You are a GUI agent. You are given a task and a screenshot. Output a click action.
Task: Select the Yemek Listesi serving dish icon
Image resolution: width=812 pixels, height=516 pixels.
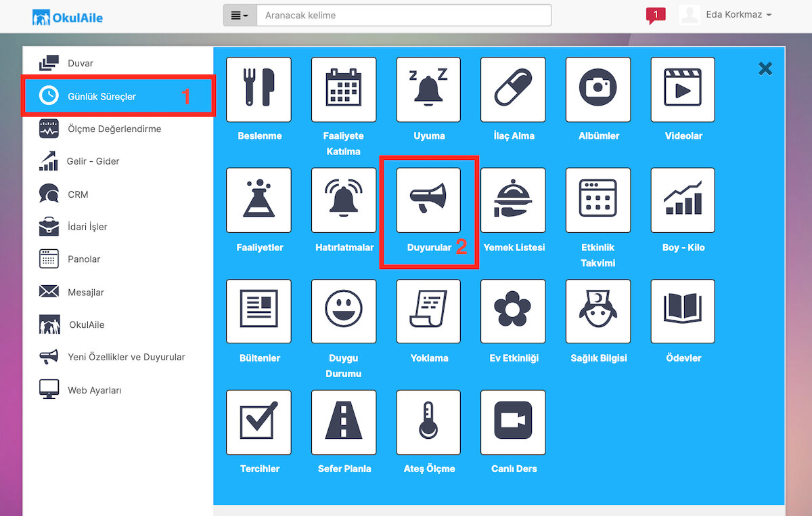[x=514, y=200]
